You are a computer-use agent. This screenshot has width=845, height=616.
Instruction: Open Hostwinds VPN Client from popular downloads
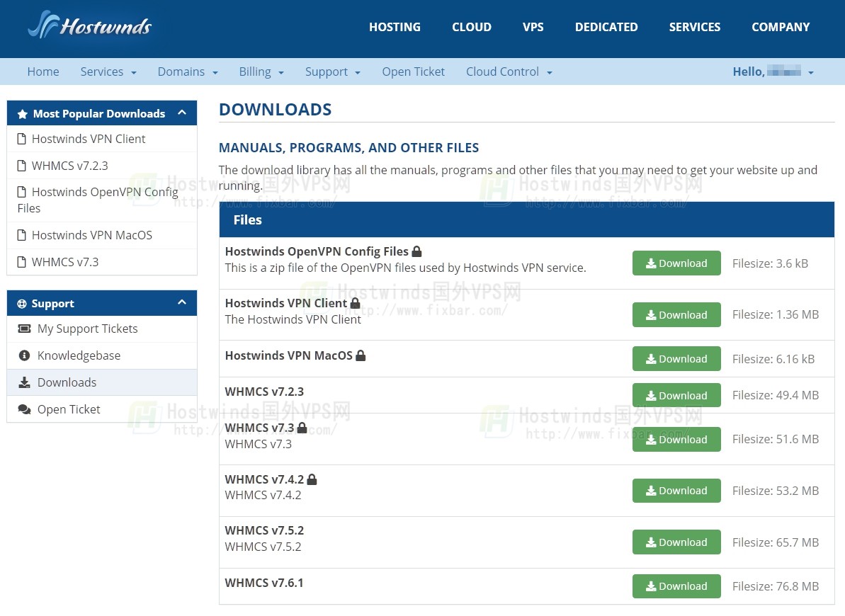pyautogui.click(x=102, y=139)
